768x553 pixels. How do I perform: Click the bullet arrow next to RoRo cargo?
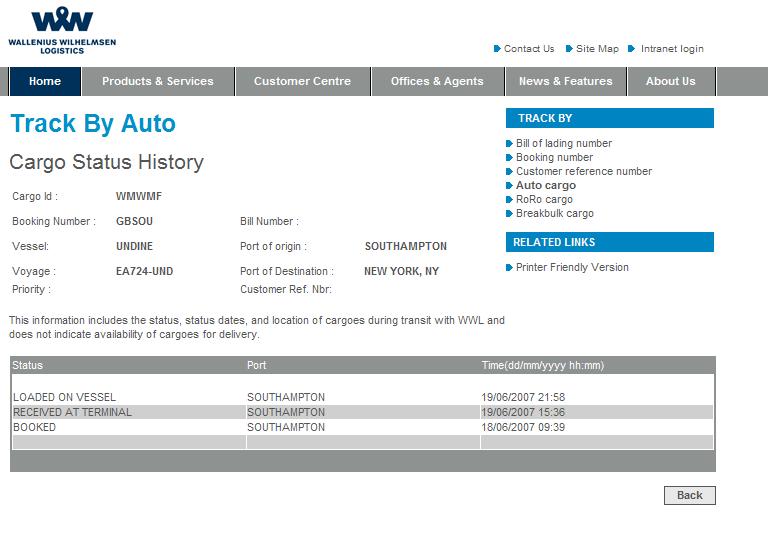(509, 199)
